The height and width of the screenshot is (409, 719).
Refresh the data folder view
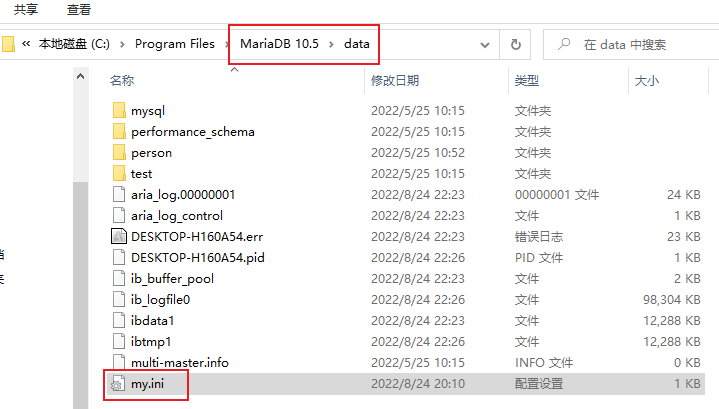[515, 44]
